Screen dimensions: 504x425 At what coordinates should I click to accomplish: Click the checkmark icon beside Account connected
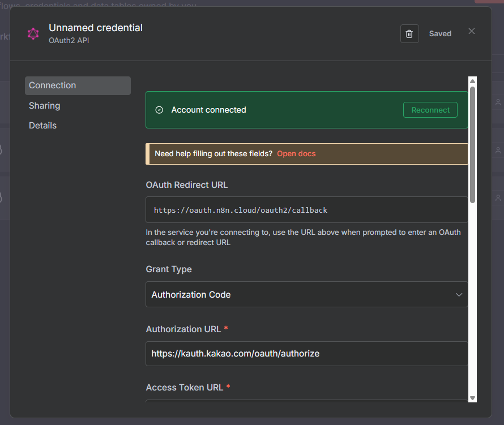click(x=159, y=110)
